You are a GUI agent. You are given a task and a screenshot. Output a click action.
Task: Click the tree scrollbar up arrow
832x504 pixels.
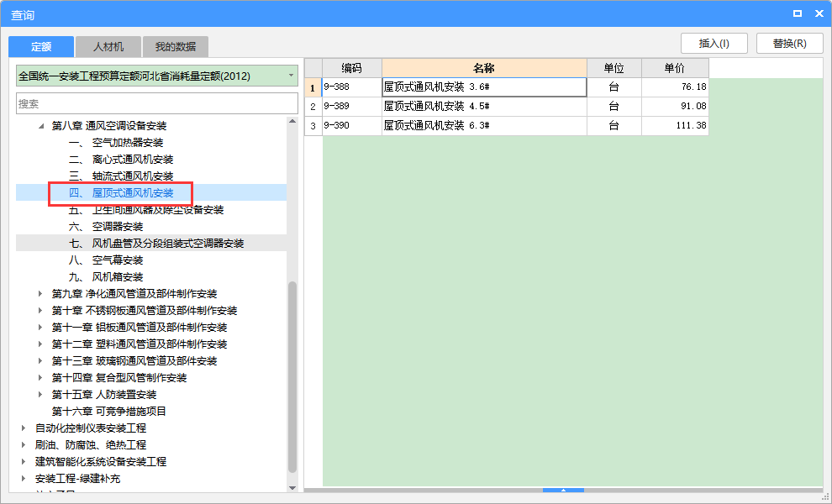click(x=292, y=122)
